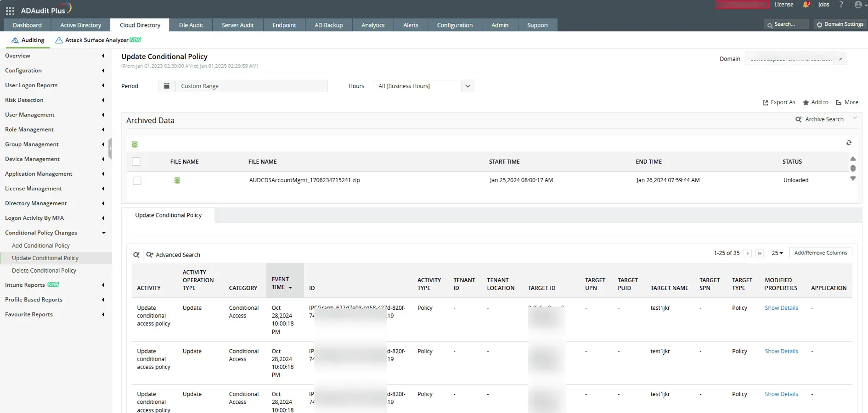This screenshot has height=413, width=868.
Task: Click the Add/Remove Columns button
Action: click(x=820, y=252)
